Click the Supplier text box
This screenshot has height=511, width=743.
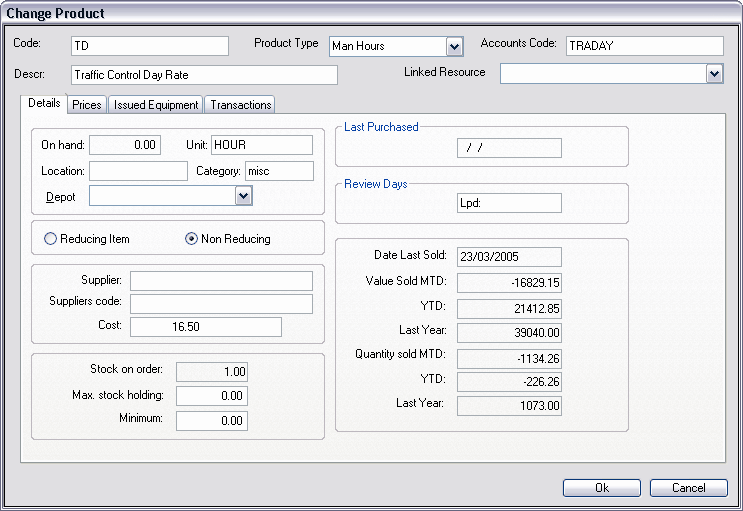pyautogui.click(x=221, y=280)
